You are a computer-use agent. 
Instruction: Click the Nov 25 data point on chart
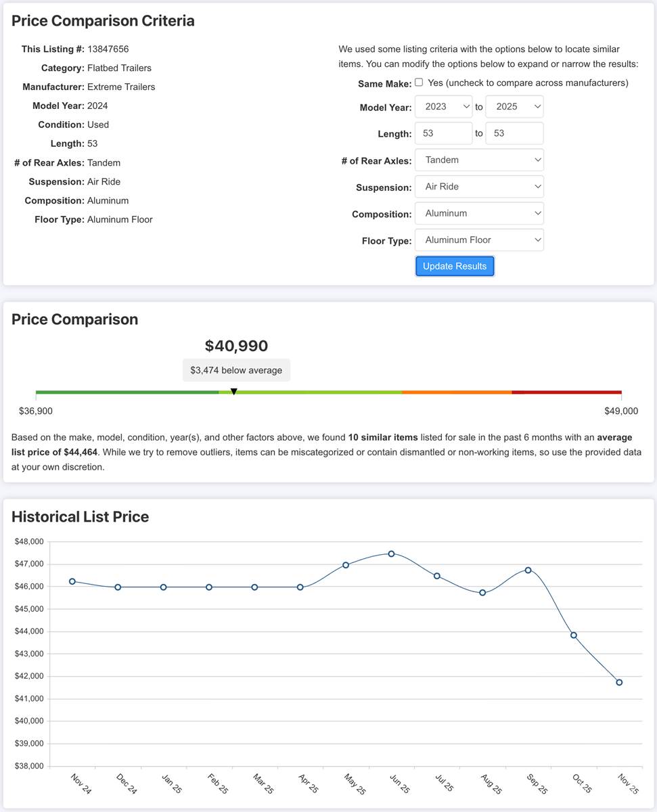[x=619, y=682]
